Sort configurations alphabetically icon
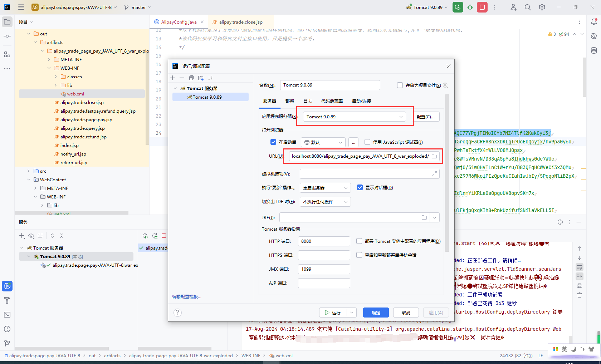Image resolution: width=601 pixels, height=364 pixels. click(x=210, y=78)
